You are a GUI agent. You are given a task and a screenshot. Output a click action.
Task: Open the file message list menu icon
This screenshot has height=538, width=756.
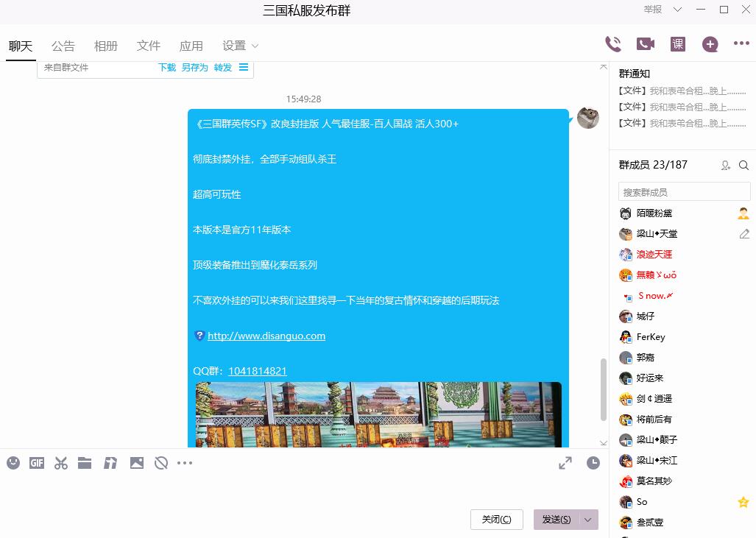[244, 67]
